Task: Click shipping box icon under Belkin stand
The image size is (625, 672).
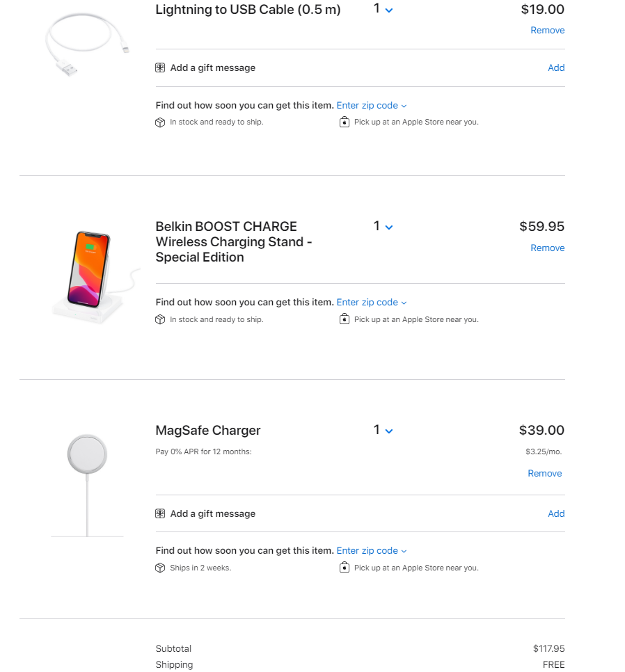Action: coord(160,320)
